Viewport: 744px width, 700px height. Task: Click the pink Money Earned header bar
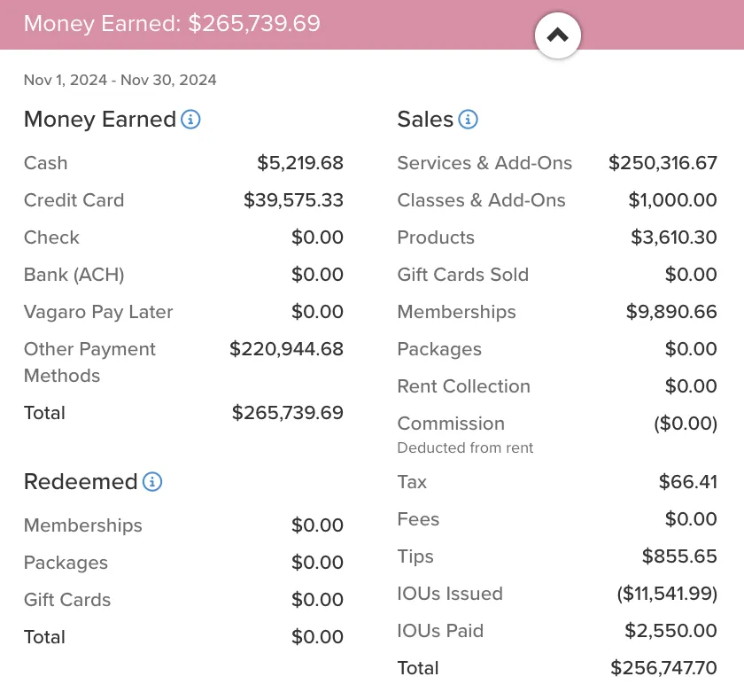coord(372,24)
